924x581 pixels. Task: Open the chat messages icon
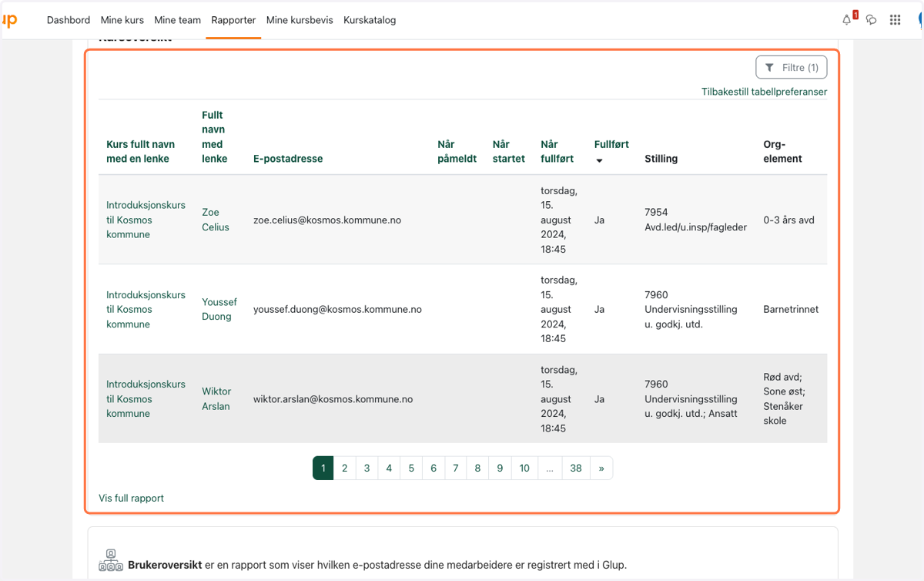(x=872, y=20)
